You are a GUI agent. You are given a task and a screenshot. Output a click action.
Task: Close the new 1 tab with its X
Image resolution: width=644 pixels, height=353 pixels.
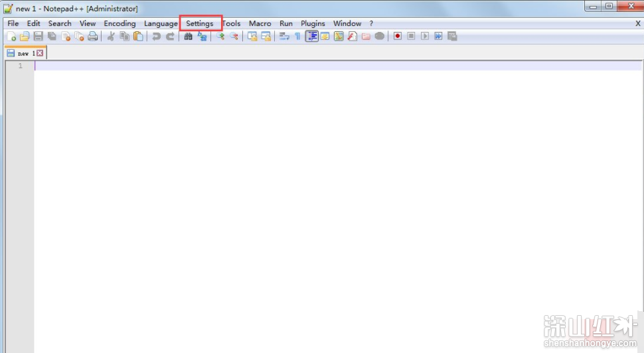point(40,53)
